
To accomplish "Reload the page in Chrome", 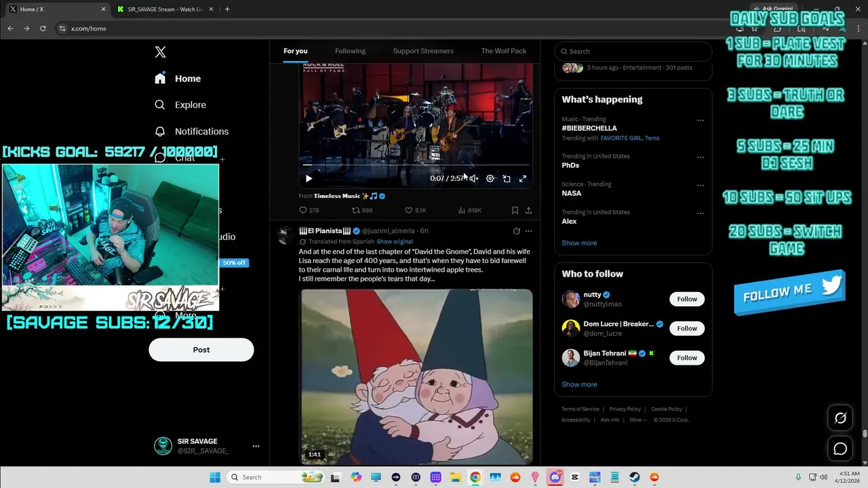I will click(x=43, y=28).
